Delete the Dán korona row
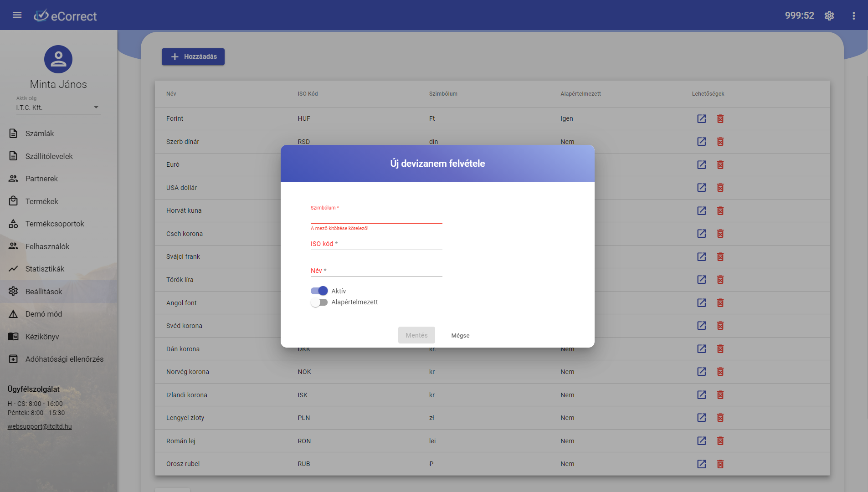Screen dimensions: 868x492 (x=720, y=349)
